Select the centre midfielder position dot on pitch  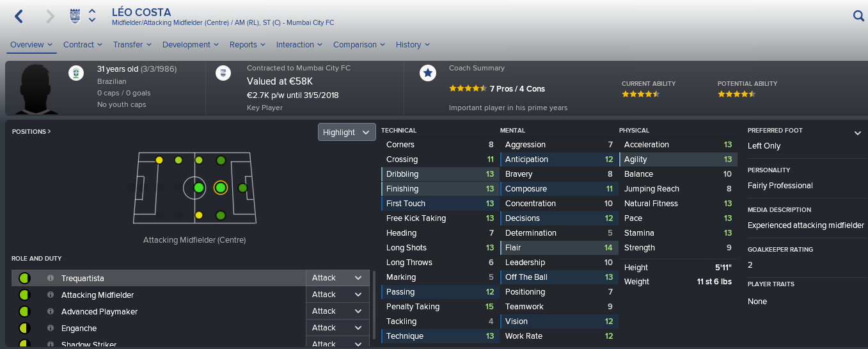(199, 188)
